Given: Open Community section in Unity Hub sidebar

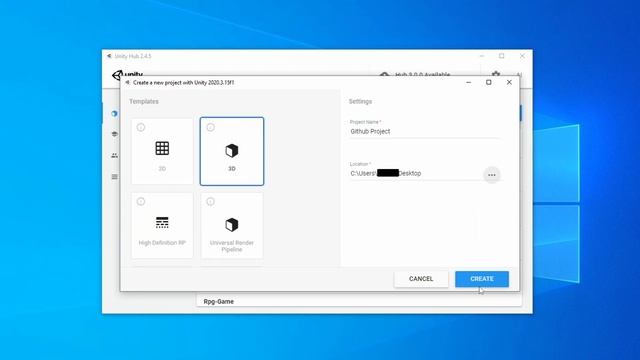Looking at the screenshot, I should point(114,156).
